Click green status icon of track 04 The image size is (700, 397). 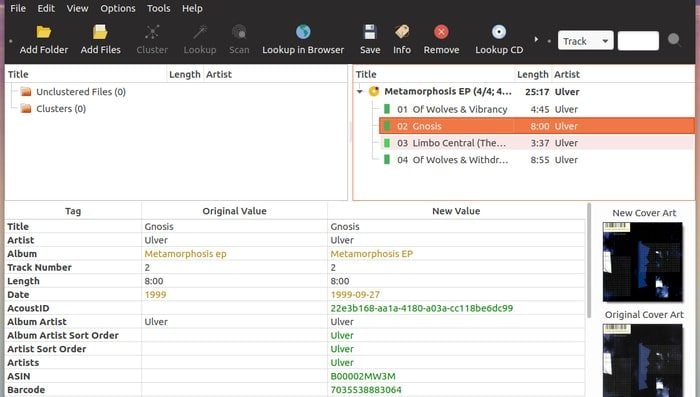pyautogui.click(x=387, y=160)
